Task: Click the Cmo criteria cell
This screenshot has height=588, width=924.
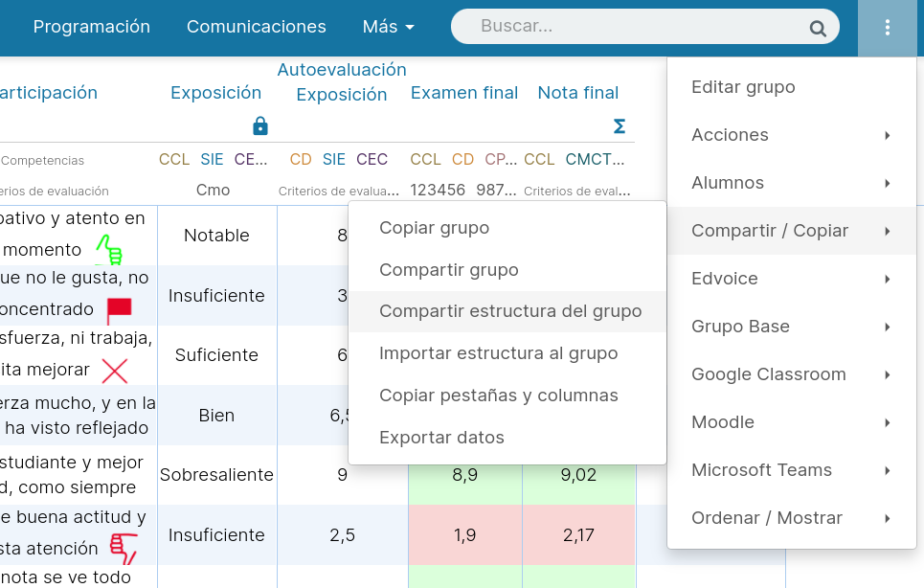Action: 213,191
